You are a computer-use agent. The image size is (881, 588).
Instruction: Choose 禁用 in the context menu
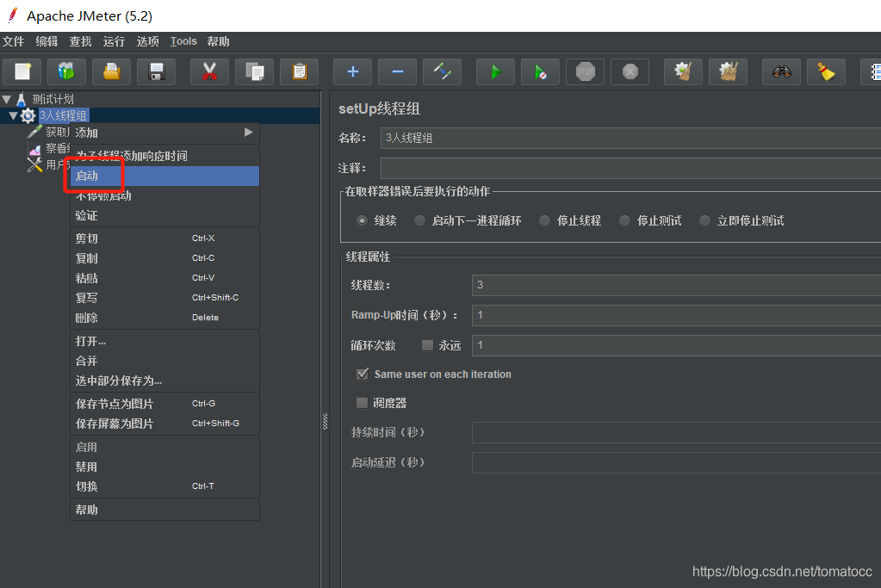point(164,467)
